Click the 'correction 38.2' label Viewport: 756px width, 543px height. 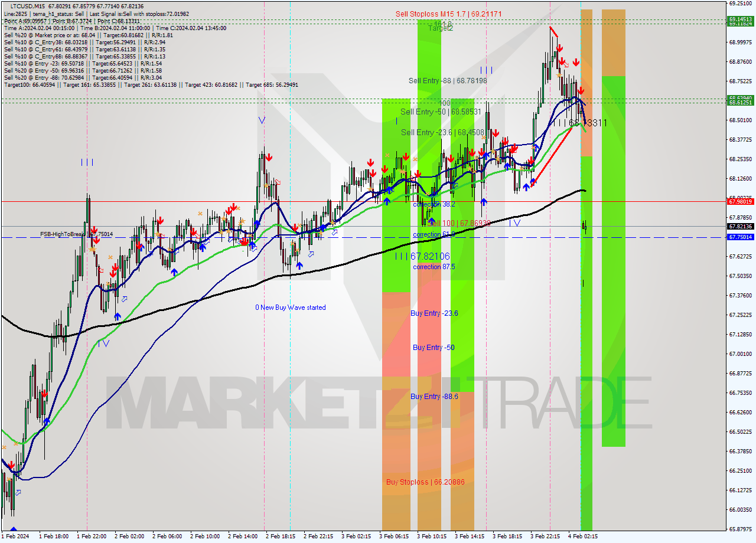(x=434, y=204)
